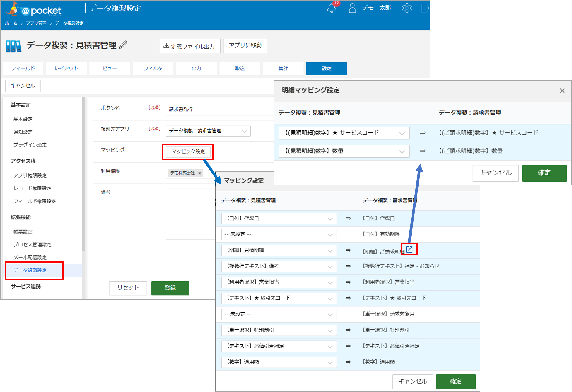The height and width of the screenshot is (392, 572).
Task: Click the pencil edit icon beside 見積書管理
Action: point(124,45)
